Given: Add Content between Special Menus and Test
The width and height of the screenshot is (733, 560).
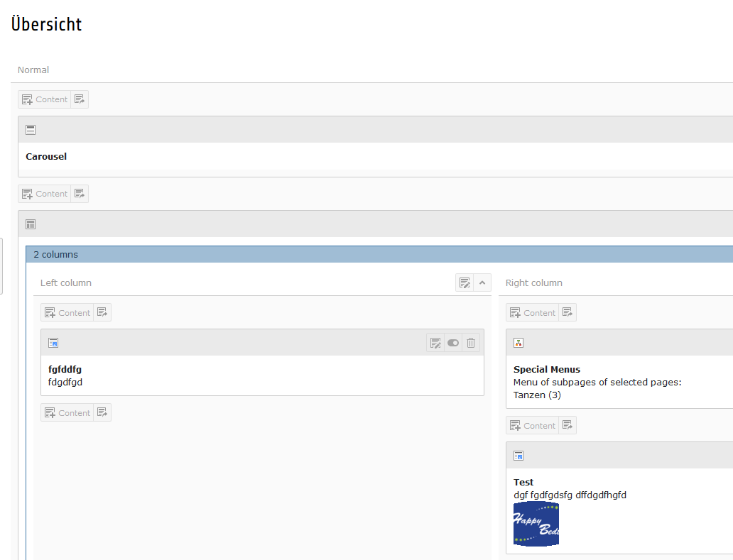Looking at the screenshot, I should [532, 425].
